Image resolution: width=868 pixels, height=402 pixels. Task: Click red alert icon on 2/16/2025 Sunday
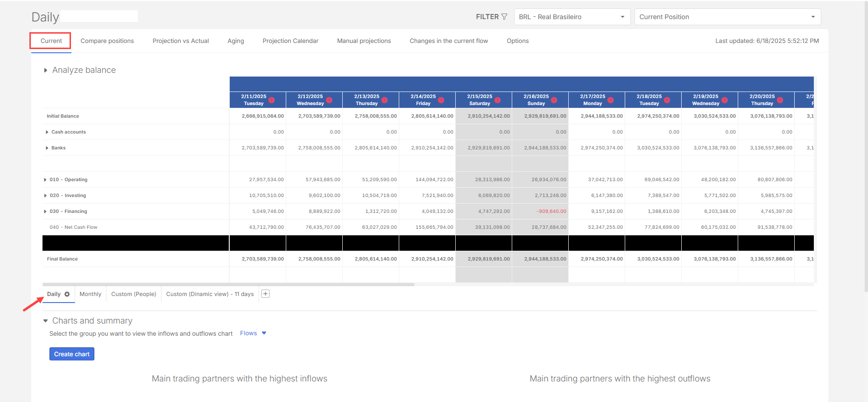(554, 100)
